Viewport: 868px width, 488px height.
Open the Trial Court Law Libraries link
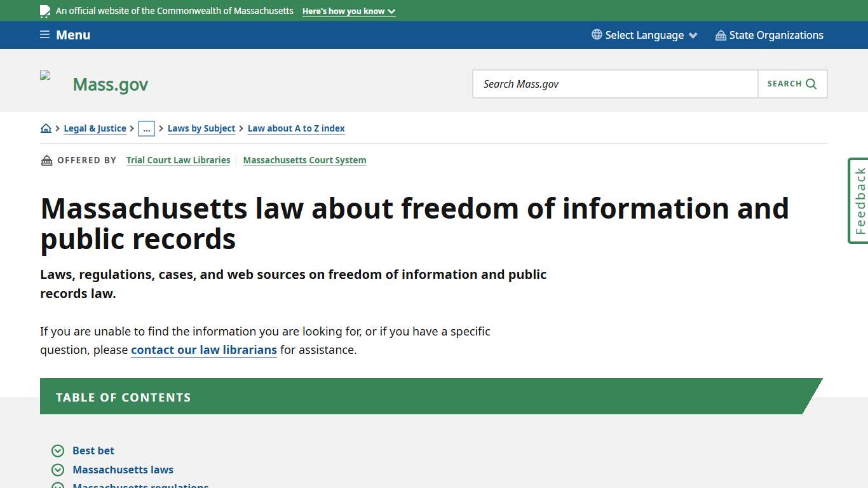click(x=178, y=159)
